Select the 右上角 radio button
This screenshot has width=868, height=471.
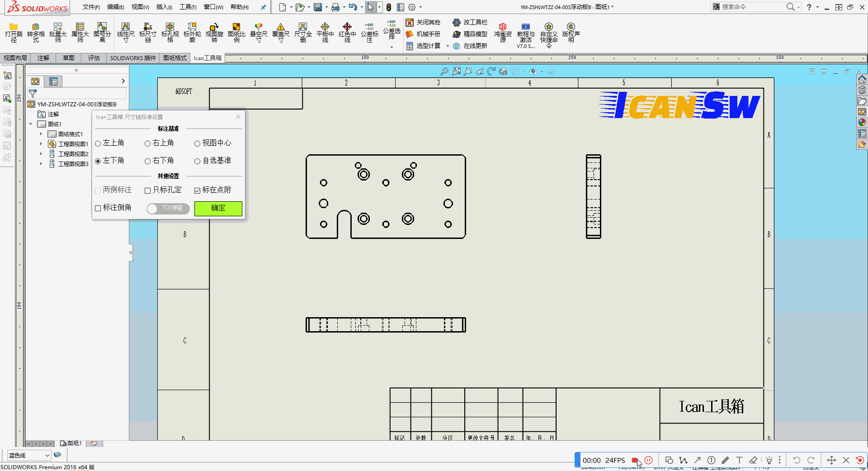(148, 144)
